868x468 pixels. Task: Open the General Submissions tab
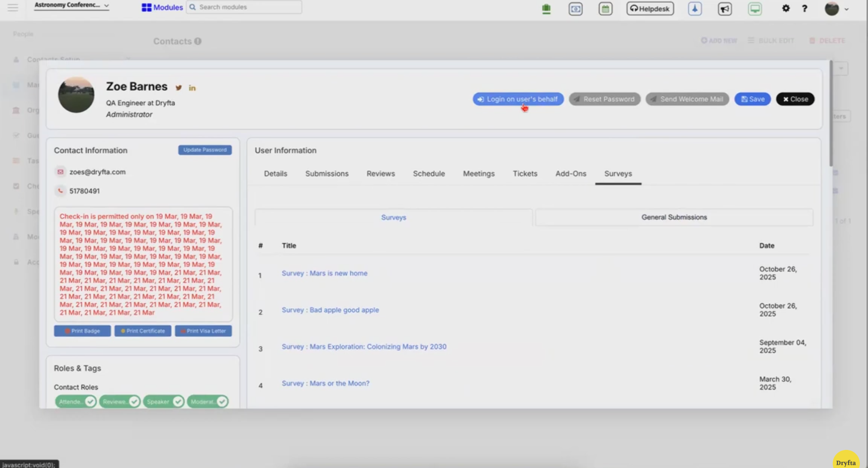(674, 217)
